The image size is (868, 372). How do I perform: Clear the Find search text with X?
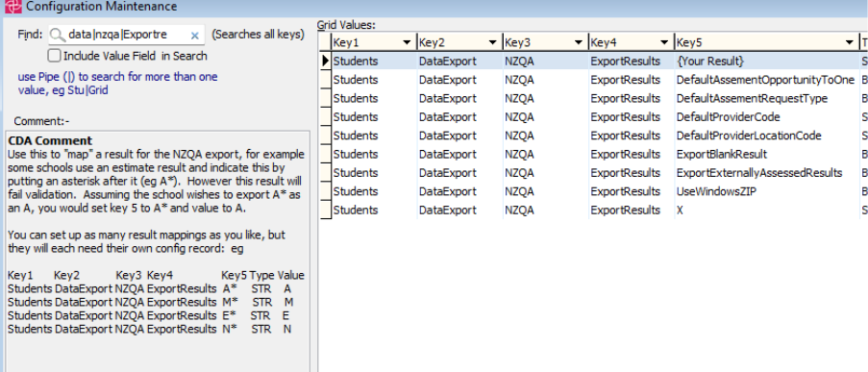tap(194, 36)
